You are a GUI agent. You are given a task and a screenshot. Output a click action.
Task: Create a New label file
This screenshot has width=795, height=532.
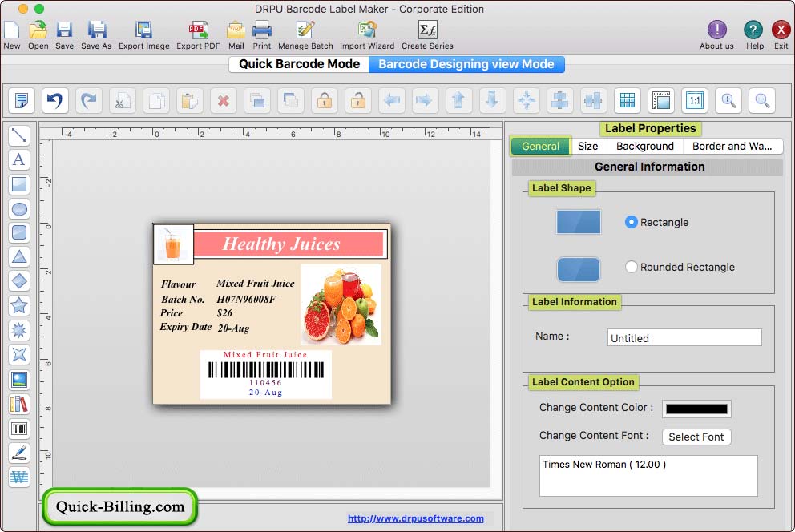coord(12,35)
